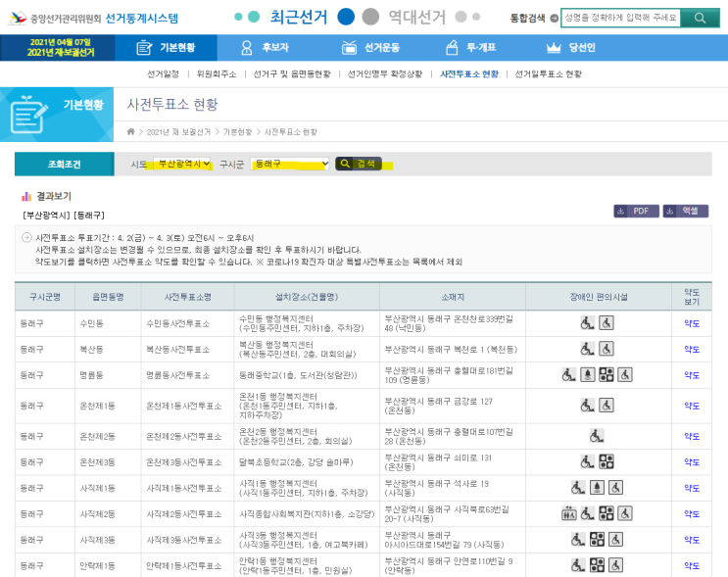728x577 pixels.
Task: Click the 검색 search button
Action: click(359, 164)
